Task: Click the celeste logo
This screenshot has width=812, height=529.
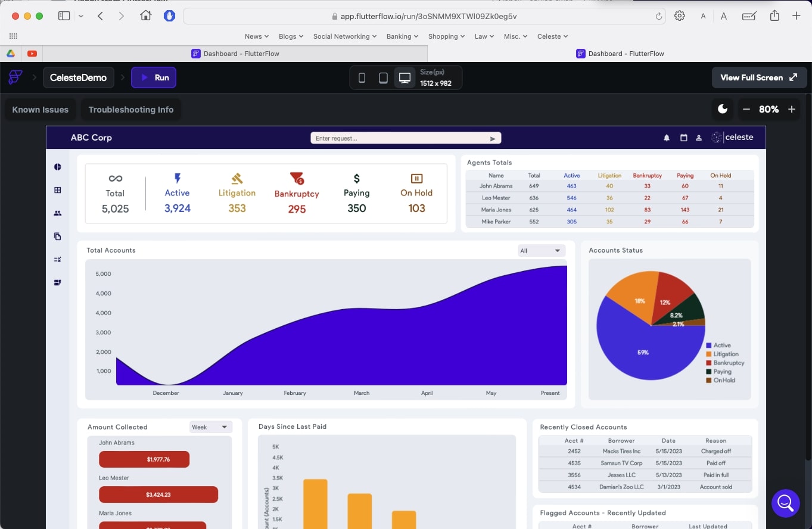Action: [x=733, y=138]
